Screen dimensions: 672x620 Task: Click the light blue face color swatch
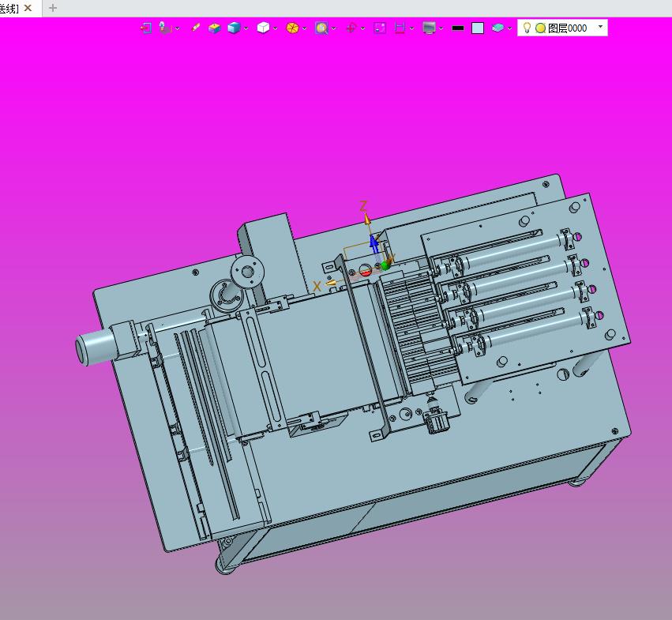478,28
